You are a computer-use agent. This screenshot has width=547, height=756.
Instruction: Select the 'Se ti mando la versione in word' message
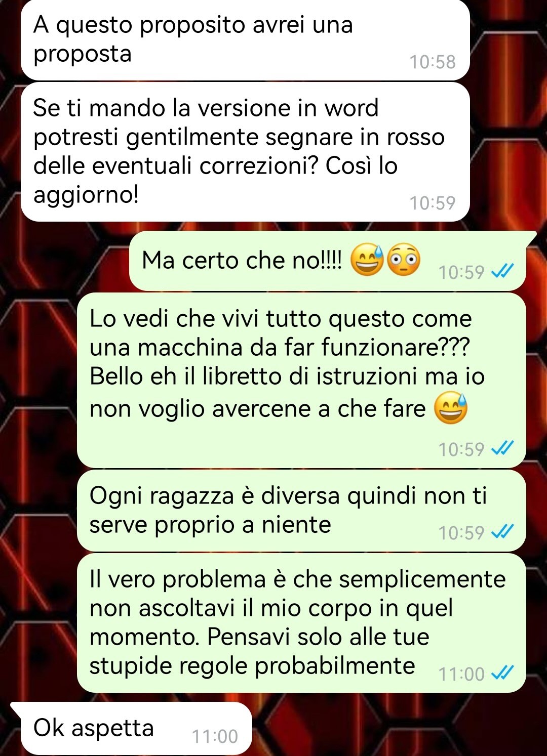coord(245,152)
